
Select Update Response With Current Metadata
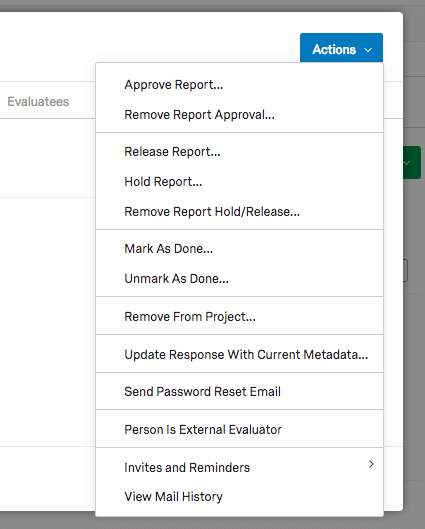[239, 355]
